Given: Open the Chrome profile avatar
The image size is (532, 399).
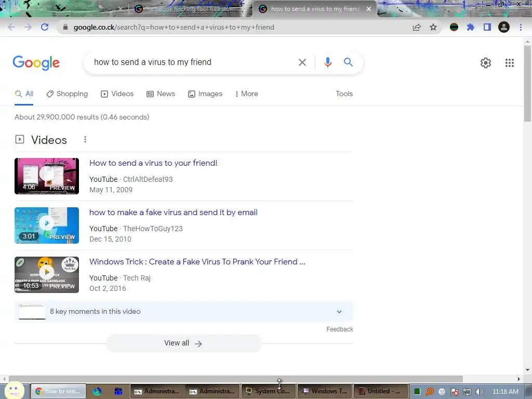Looking at the screenshot, I should pos(504,27).
